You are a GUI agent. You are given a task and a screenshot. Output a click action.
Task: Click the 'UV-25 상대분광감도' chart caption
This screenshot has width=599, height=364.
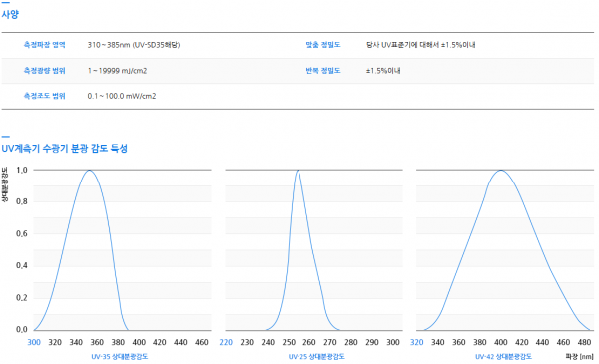(x=316, y=356)
